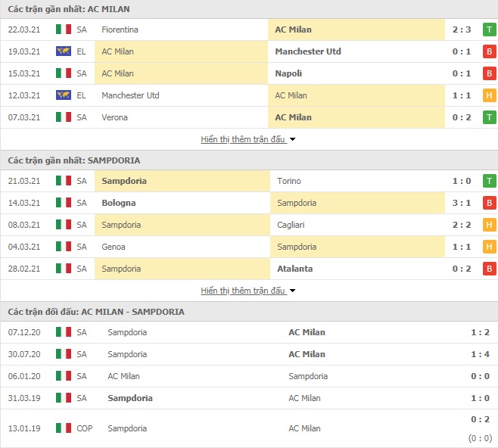Open 'Hiển thị thêm trận đấu' under Sampdoria
This screenshot has height=448, width=498.
pos(243,291)
